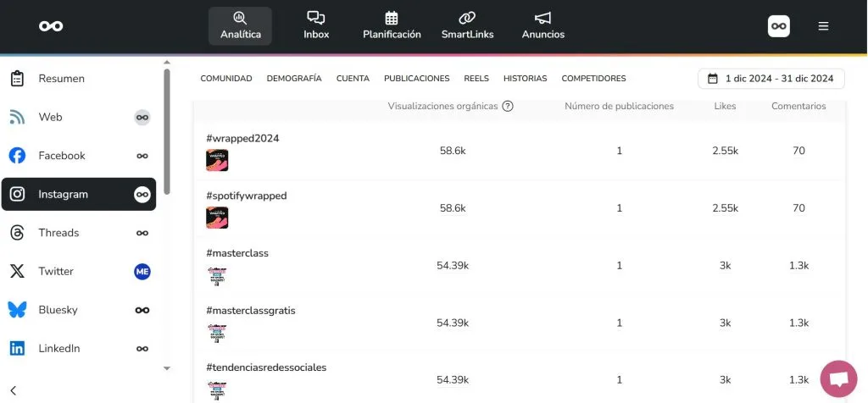Open the date range picker
This screenshot has height=403, width=868.
click(771, 79)
